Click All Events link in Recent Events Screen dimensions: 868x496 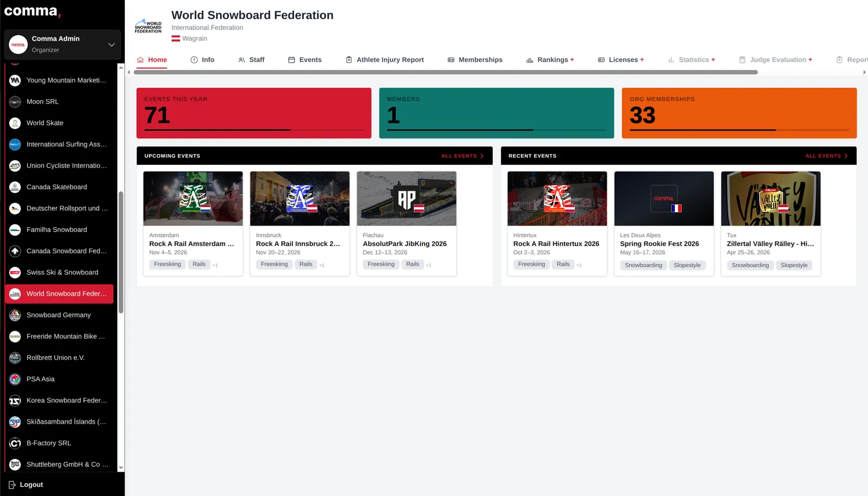pos(826,156)
